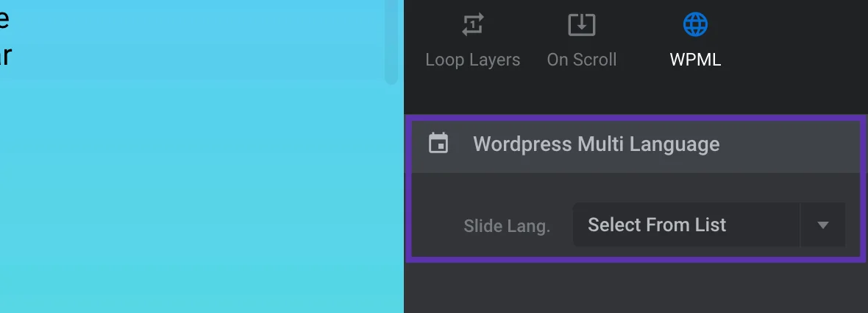Click the purple highlight border of the WPML section
The width and height of the screenshot is (868, 313).
408,191
